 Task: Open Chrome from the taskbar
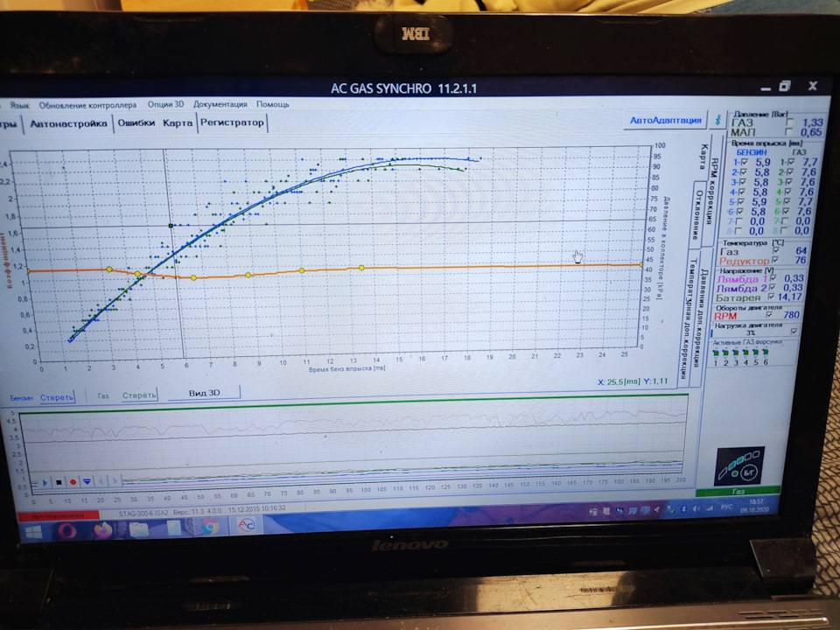tap(210, 527)
